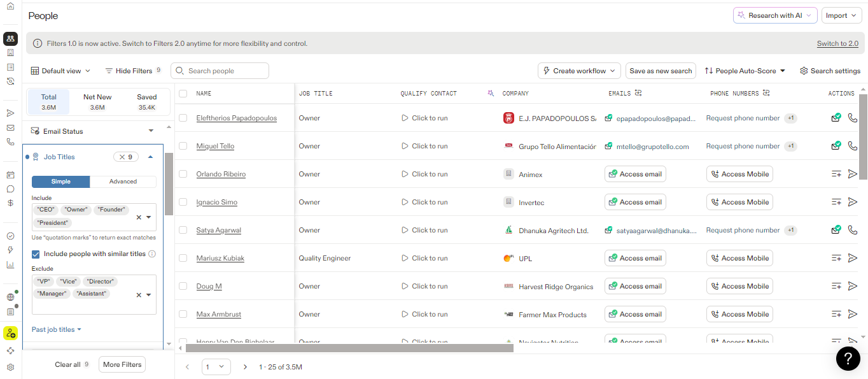This screenshot has width=868, height=379.
Task: Click the Search settings gear
Action: pyautogui.click(x=830, y=71)
